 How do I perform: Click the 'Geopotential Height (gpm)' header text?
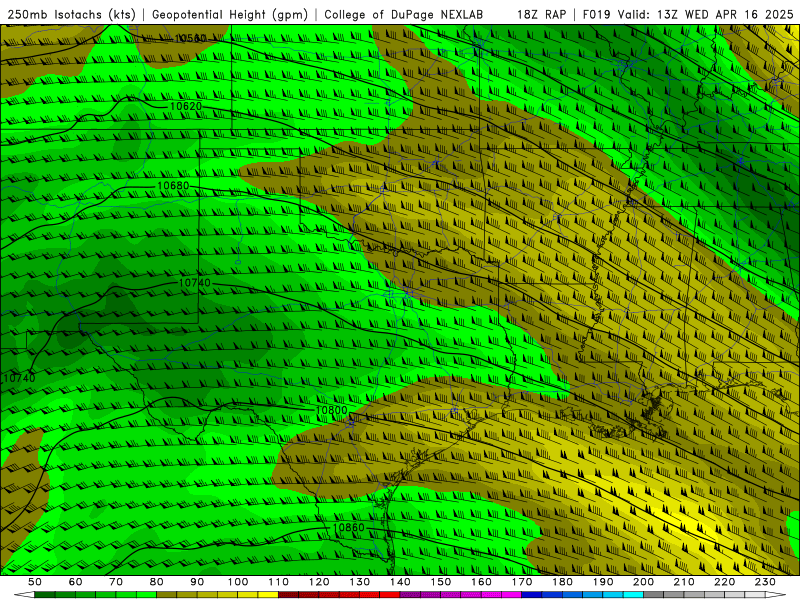230,14
